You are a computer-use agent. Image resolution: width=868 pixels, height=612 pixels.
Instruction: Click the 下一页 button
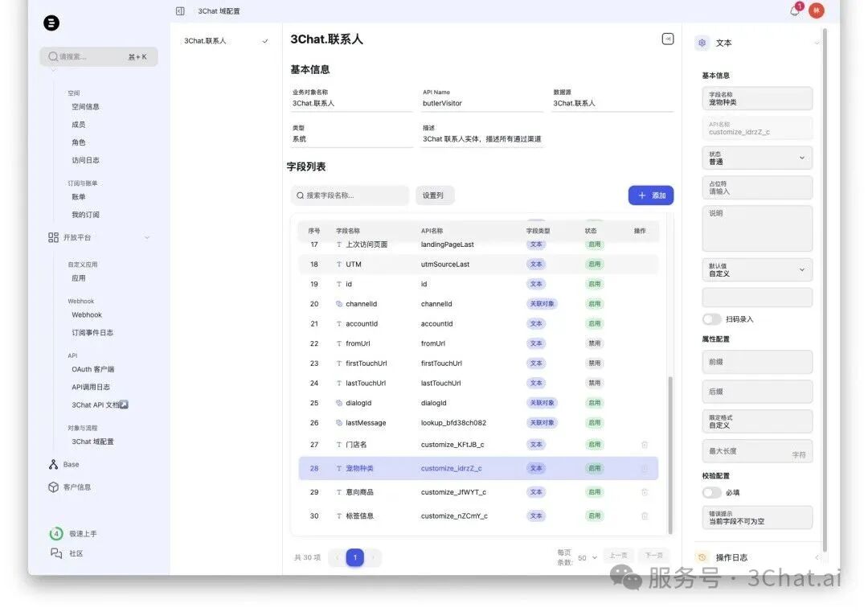click(653, 556)
